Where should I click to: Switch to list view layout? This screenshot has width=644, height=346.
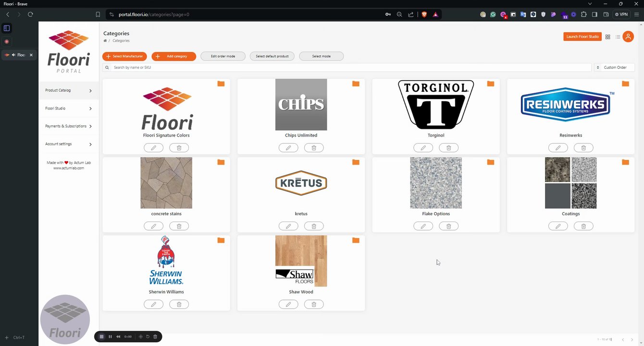618,37
